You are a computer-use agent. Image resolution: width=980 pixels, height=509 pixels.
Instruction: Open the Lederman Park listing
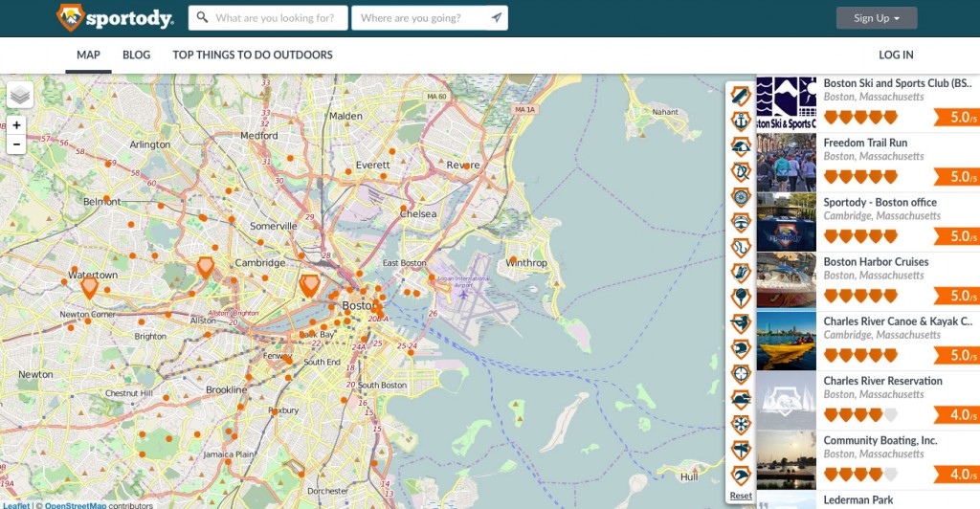tap(868, 500)
